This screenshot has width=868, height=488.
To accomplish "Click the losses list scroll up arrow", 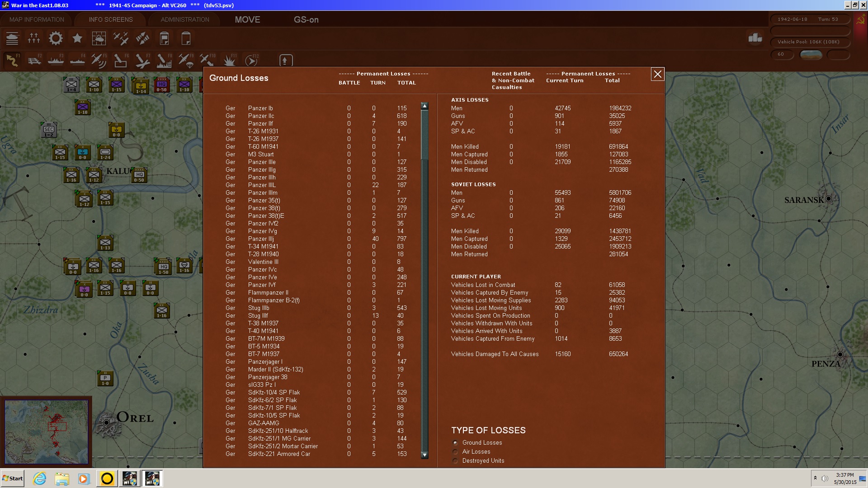I will (x=425, y=106).
